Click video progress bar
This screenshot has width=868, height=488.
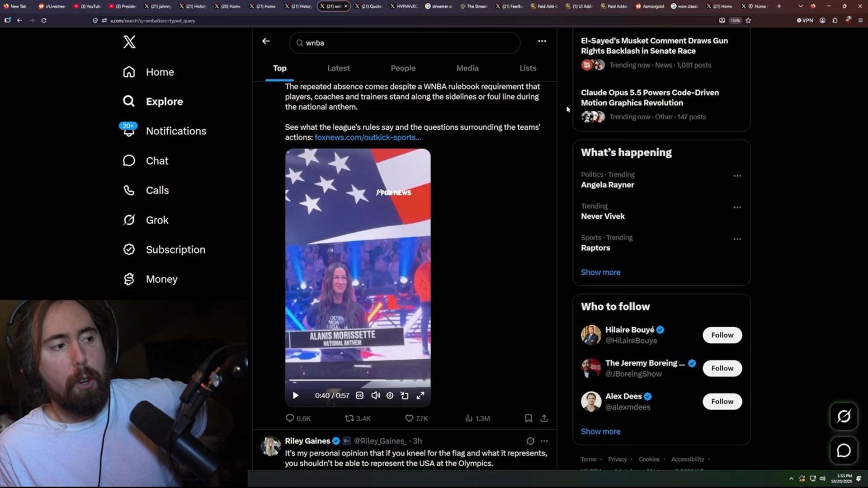[358, 380]
